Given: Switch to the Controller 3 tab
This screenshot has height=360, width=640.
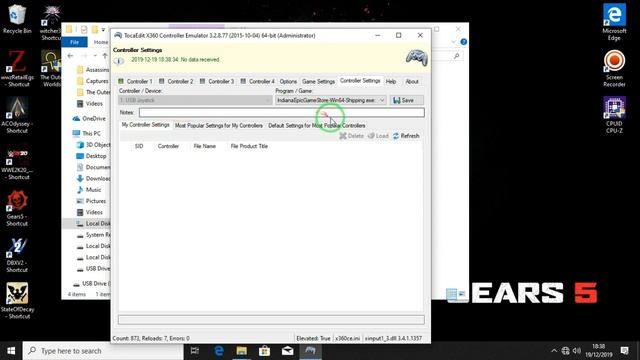Looking at the screenshot, I should (x=217, y=81).
